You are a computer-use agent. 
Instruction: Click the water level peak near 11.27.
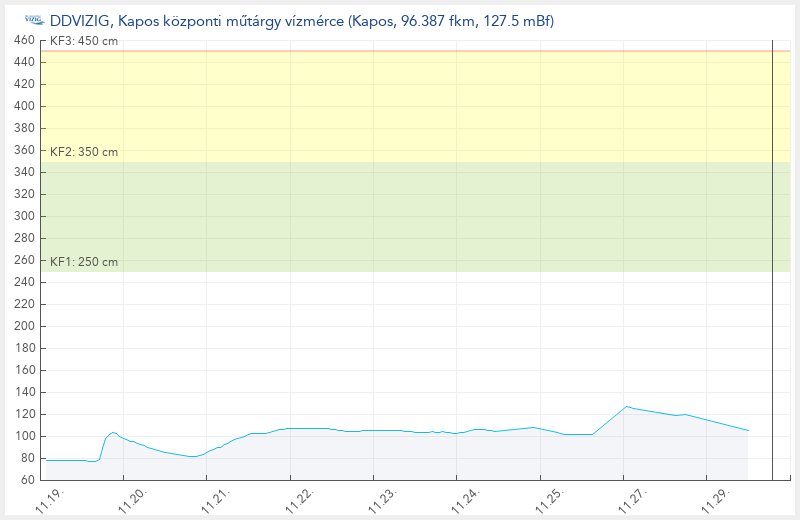[627, 406]
